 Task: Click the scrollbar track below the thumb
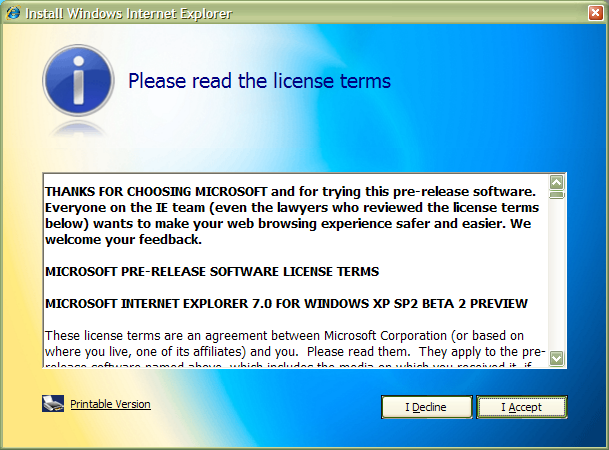(557, 275)
